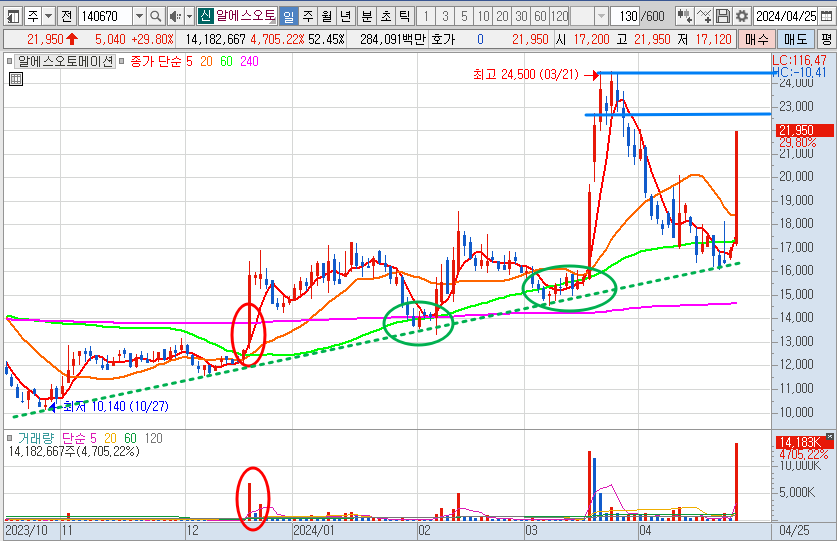
Task: Open the 주 market type dropdown
Action: tap(49, 17)
